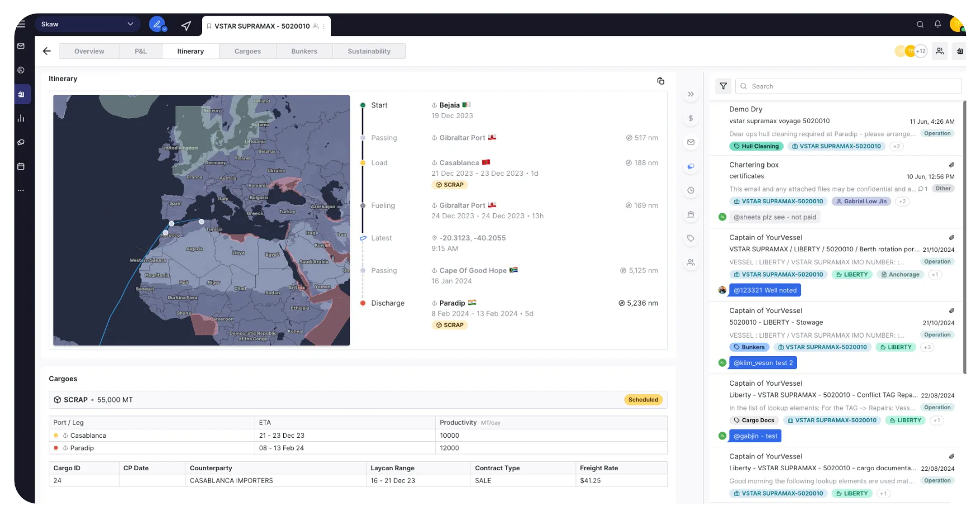The height and width of the screenshot is (519, 980).
Task: Click the blue compose pencil icon
Action: (157, 24)
